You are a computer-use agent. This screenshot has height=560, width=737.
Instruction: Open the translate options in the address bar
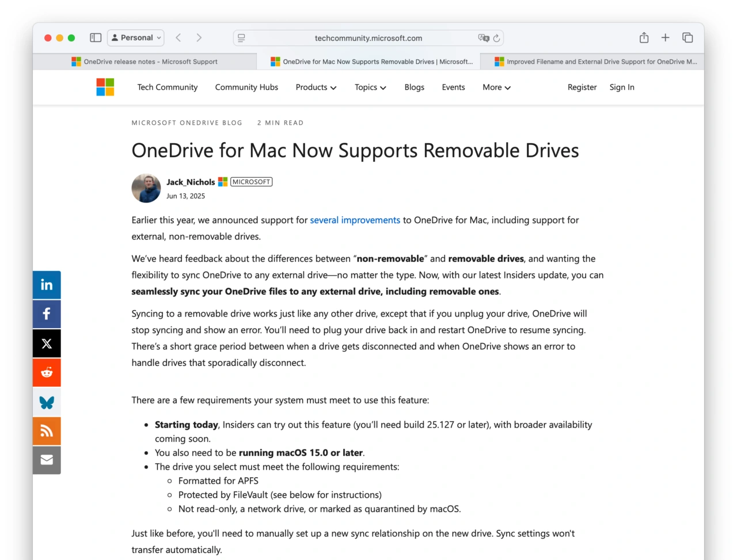pos(484,38)
